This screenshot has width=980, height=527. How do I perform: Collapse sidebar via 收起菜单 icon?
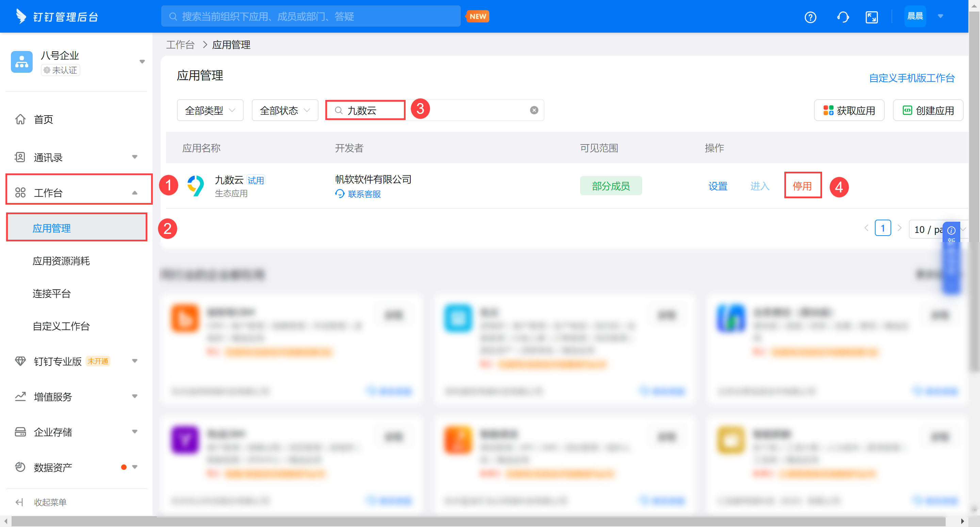point(19,502)
